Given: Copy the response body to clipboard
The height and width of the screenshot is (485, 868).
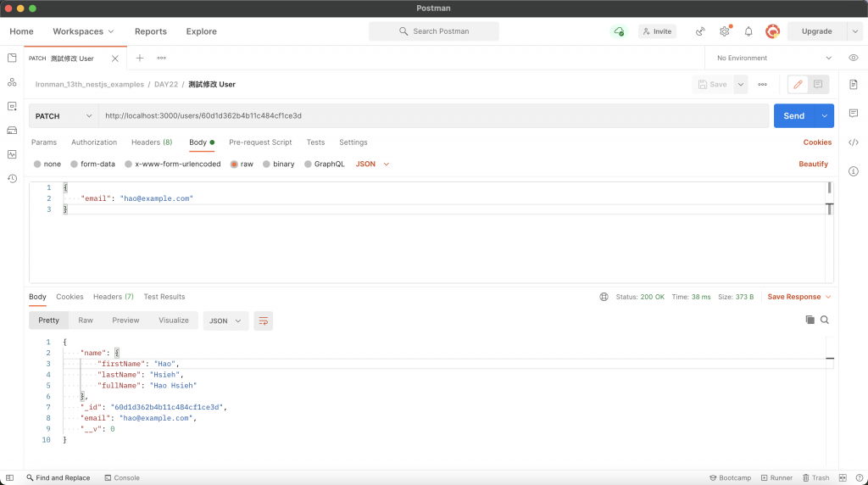Looking at the screenshot, I should pos(810,320).
